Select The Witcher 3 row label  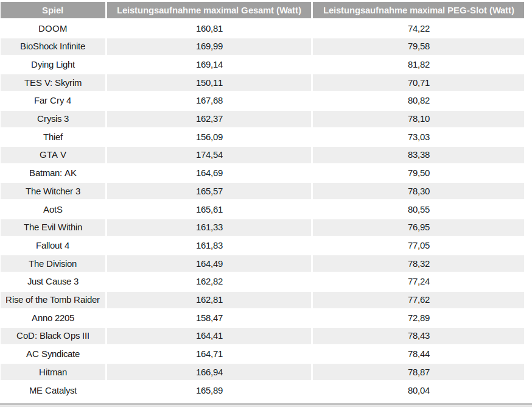pos(52,191)
